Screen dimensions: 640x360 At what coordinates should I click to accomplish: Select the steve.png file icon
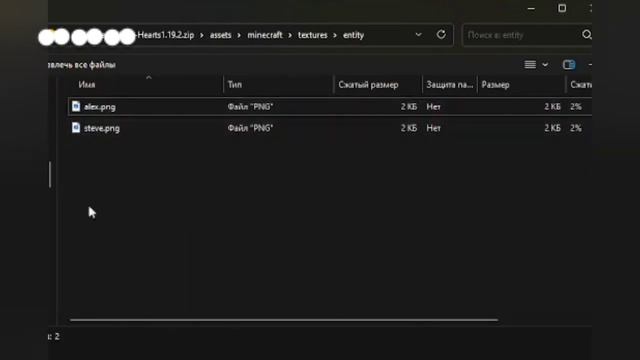pos(76,128)
